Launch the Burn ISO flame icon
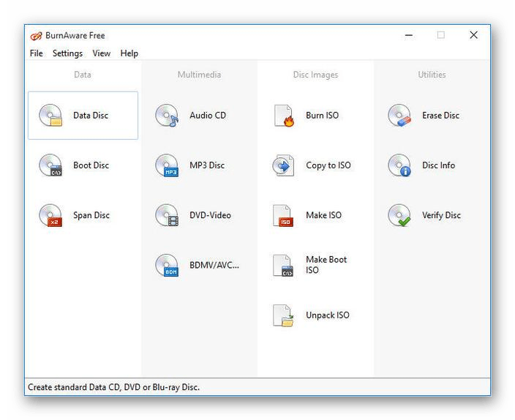515x420 pixels. point(284,116)
